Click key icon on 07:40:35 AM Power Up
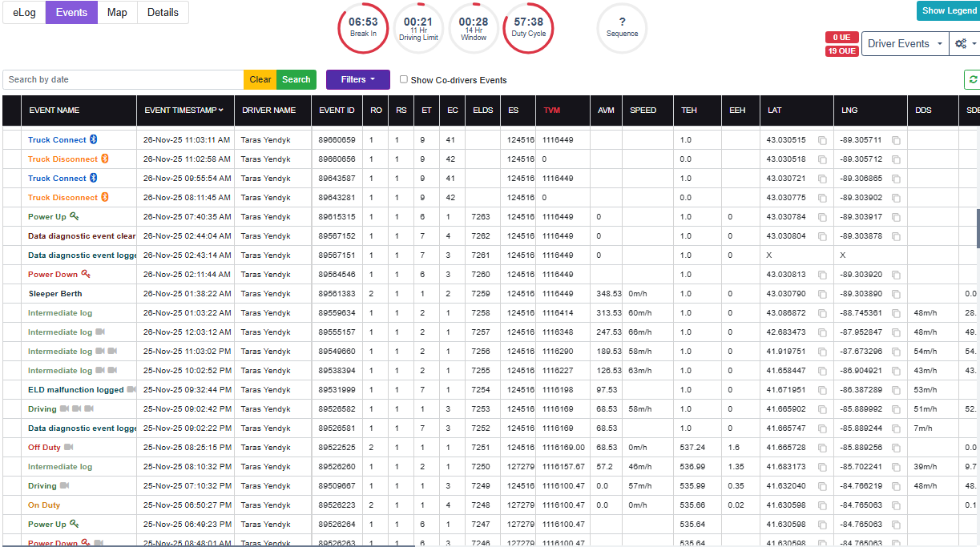 (75, 216)
